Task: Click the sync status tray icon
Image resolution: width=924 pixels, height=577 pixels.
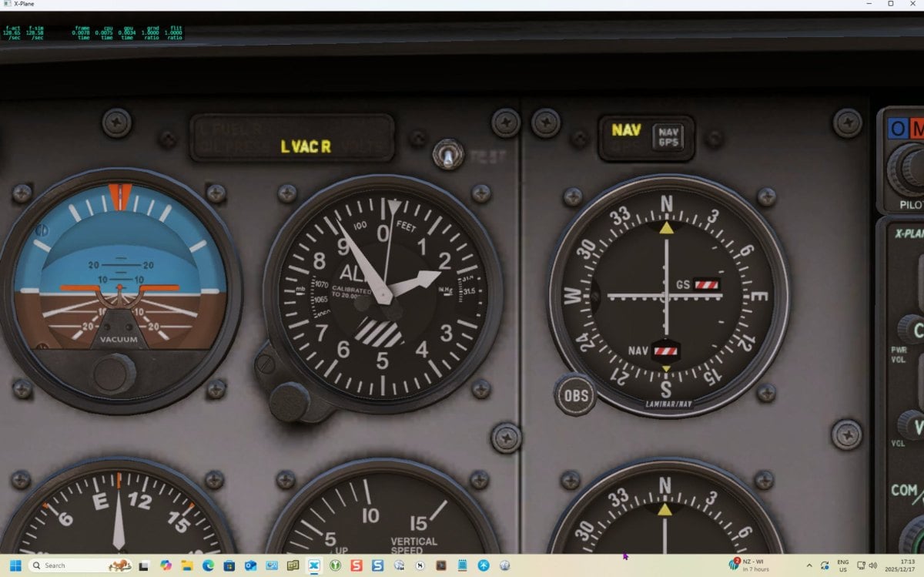Action: (824, 565)
